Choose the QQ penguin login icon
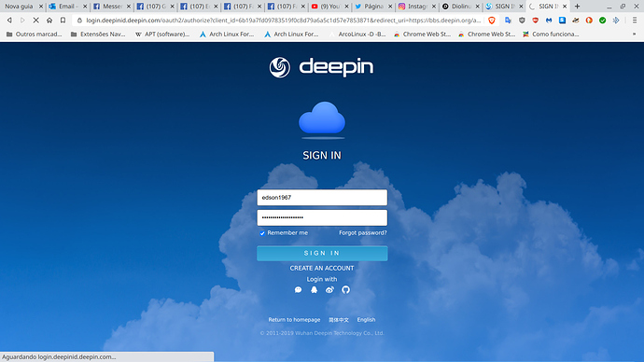Image resolution: width=644 pixels, height=362 pixels. click(x=315, y=290)
